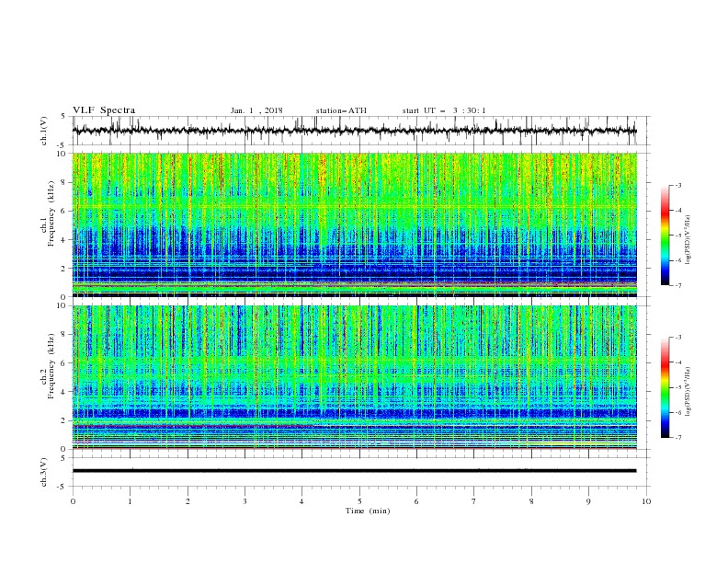The height and width of the screenshot is (563, 728).
Task: Click time-axis tick label "1"
Action: coord(130,501)
